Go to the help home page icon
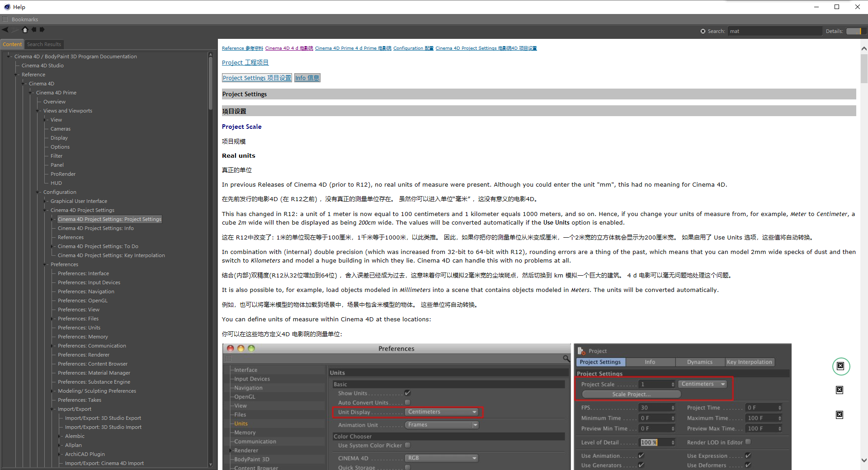The image size is (868, 470). [25, 30]
